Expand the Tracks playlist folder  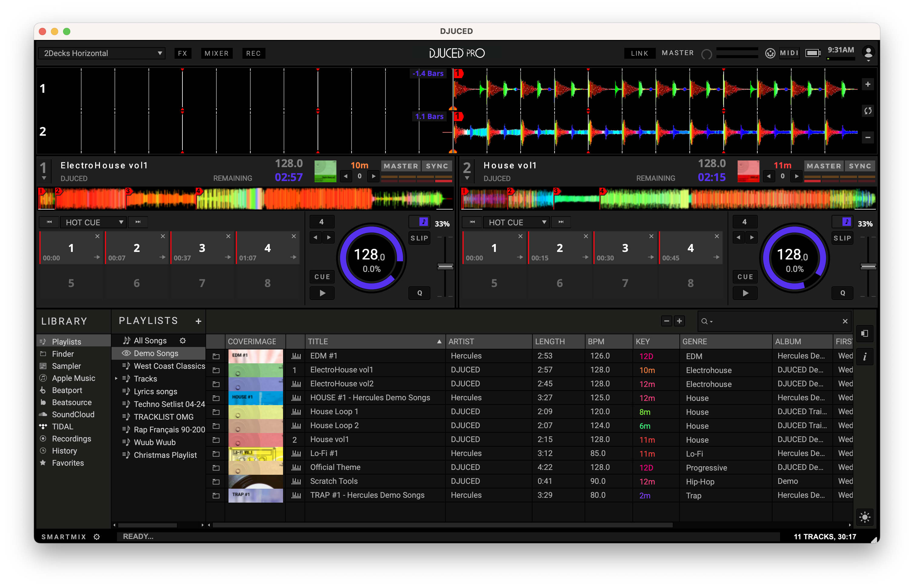click(x=116, y=378)
